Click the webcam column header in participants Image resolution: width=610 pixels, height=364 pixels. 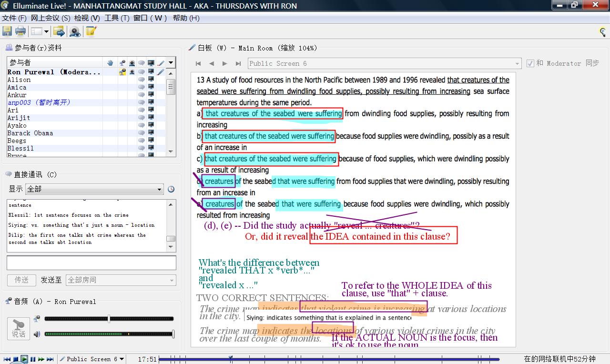pos(132,63)
